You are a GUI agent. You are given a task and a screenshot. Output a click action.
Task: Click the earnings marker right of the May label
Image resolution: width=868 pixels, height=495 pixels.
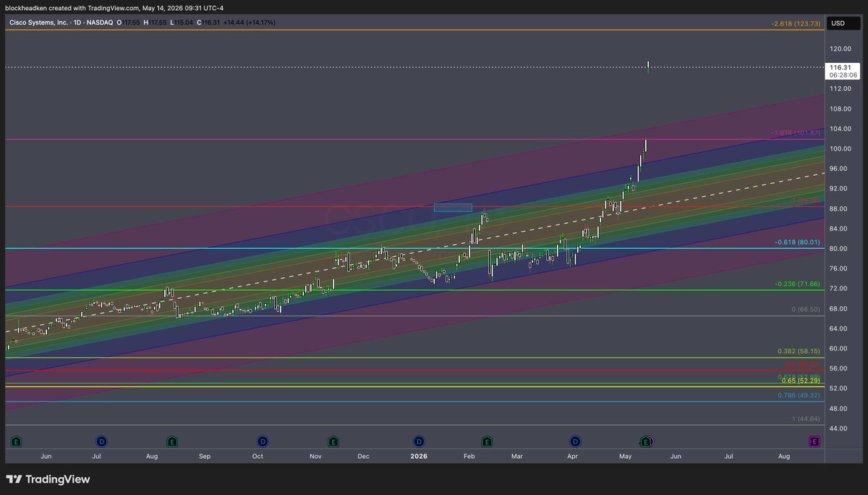tap(647, 441)
